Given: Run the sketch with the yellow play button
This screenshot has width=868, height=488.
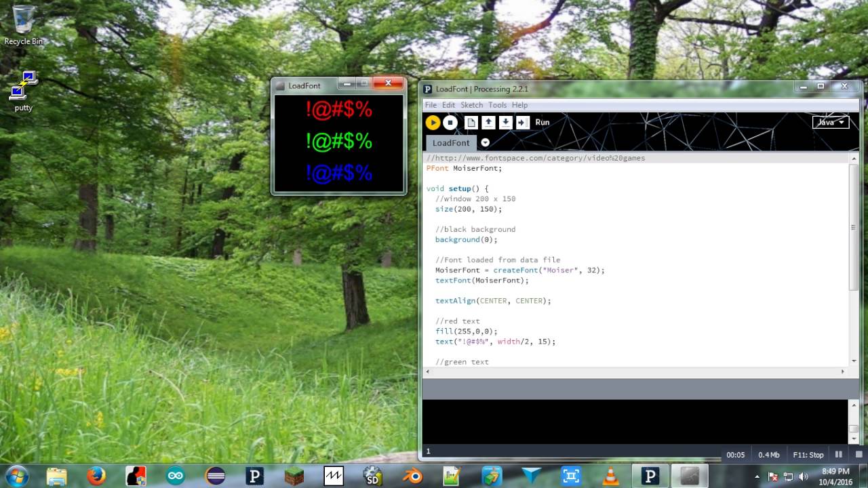Looking at the screenshot, I should coord(433,123).
